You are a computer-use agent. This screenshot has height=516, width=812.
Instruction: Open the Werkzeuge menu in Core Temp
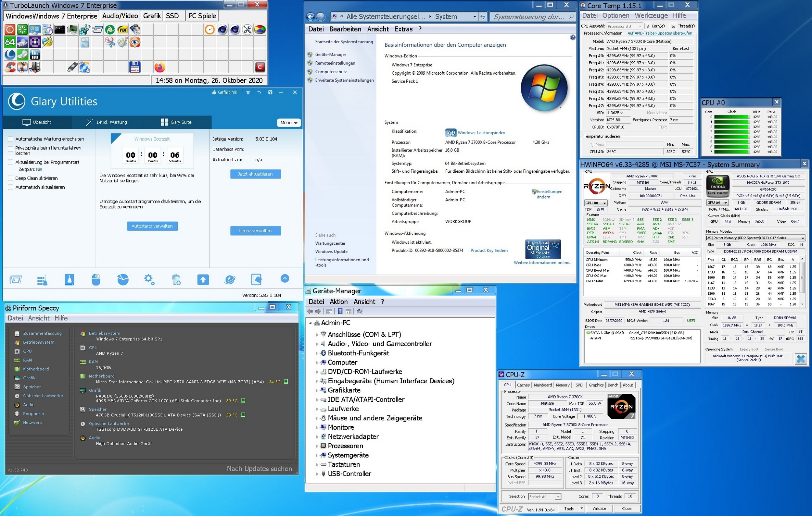click(x=651, y=16)
